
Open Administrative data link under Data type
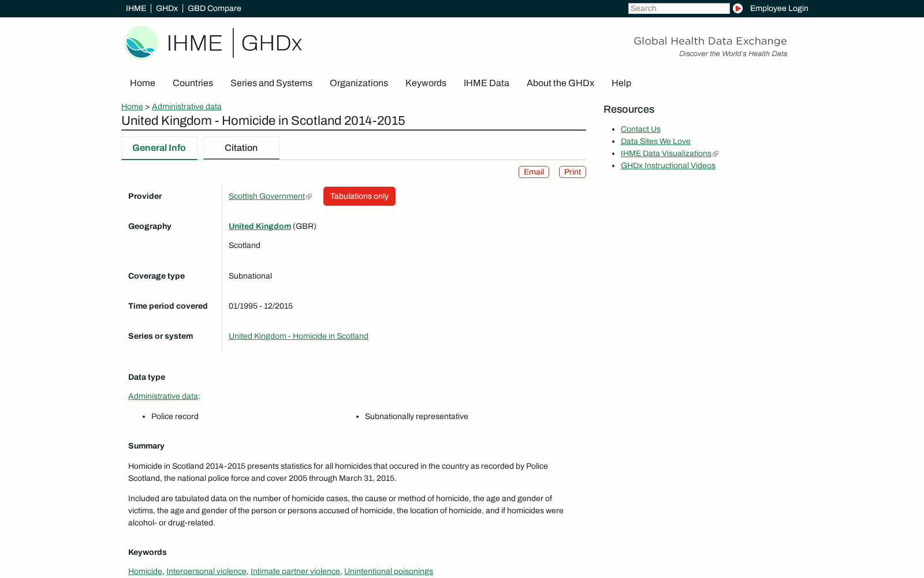point(163,396)
